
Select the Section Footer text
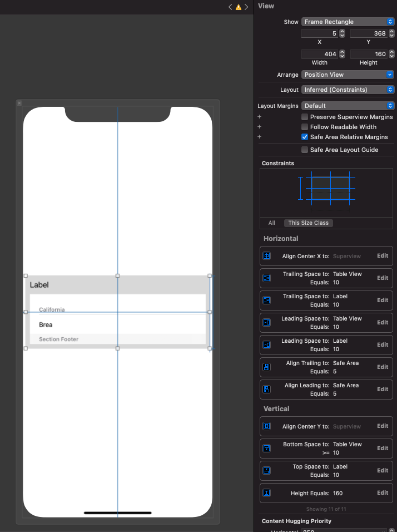[58, 339]
